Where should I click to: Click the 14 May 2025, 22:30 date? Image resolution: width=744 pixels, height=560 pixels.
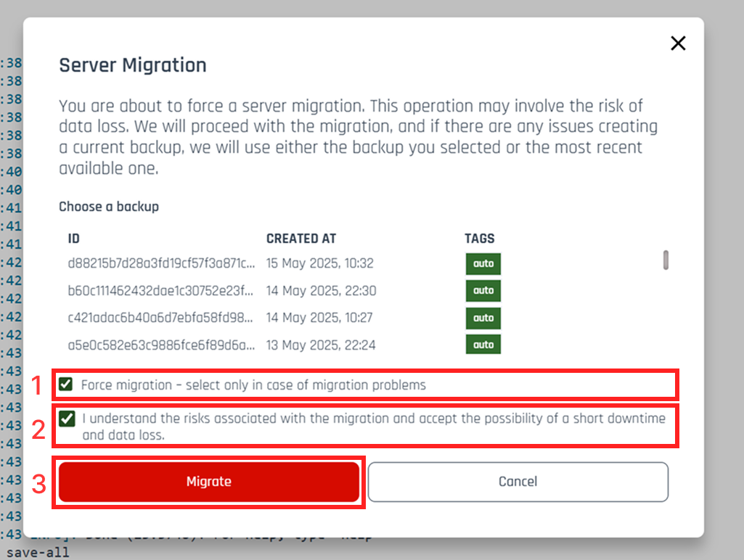(321, 291)
